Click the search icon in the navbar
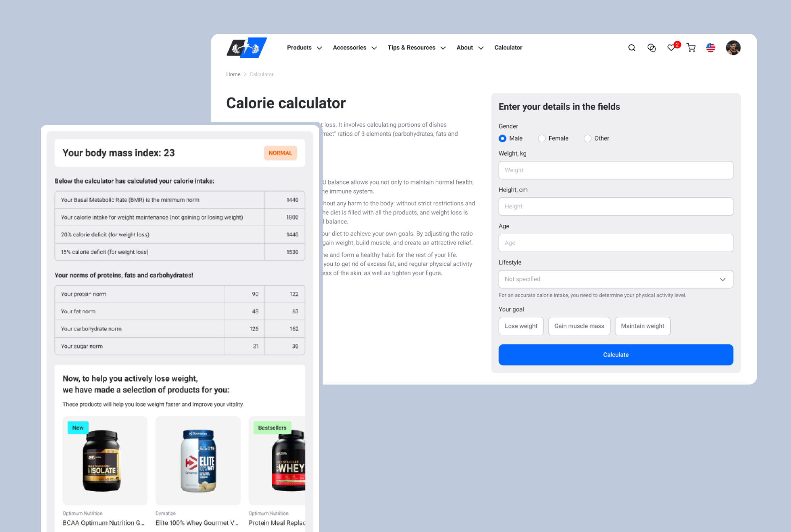 click(x=631, y=47)
